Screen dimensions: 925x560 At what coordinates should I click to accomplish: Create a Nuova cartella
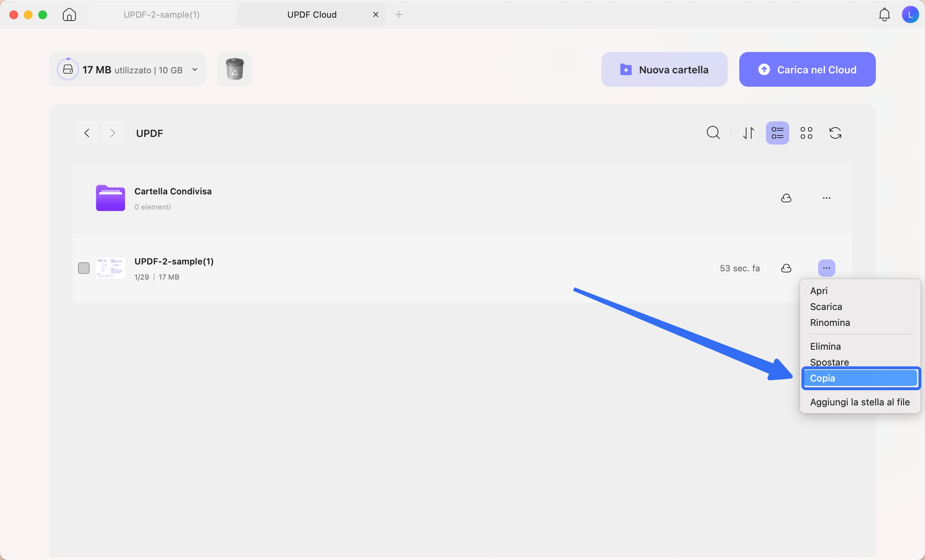click(x=664, y=69)
